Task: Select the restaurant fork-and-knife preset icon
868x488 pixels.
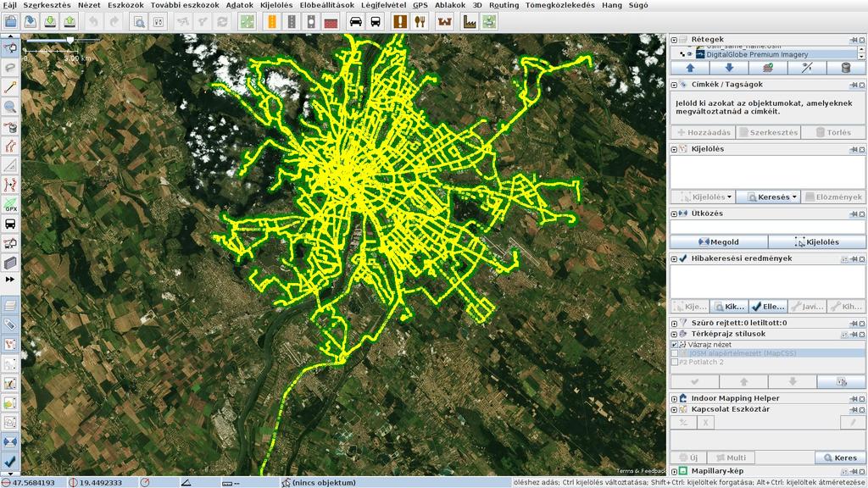Action: pyautogui.click(x=420, y=21)
